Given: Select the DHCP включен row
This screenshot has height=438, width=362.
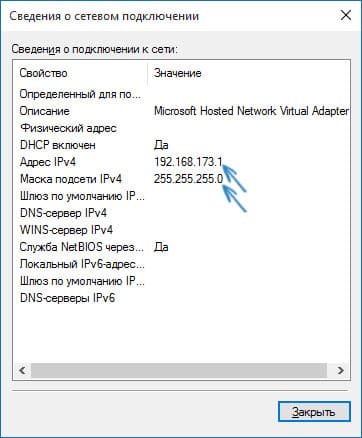Looking at the screenshot, I should [182, 145].
